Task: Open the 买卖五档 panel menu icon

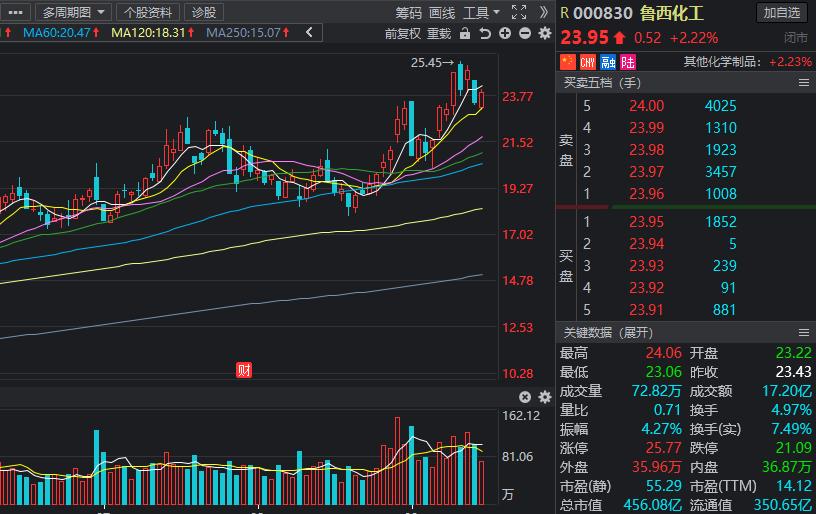Action: [804, 83]
